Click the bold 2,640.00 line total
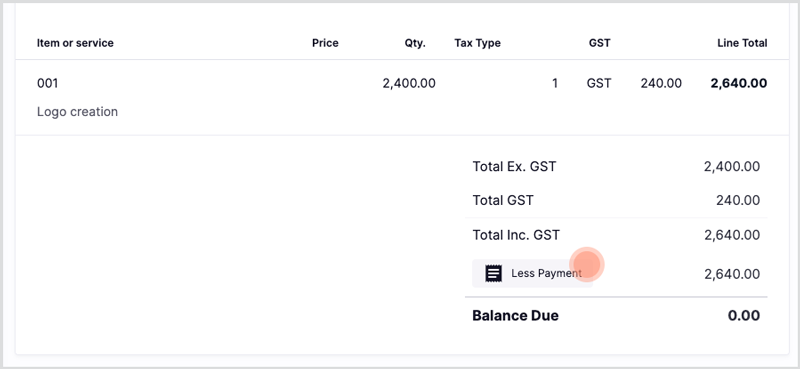The width and height of the screenshot is (800, 369). click(x=739, y=83)
